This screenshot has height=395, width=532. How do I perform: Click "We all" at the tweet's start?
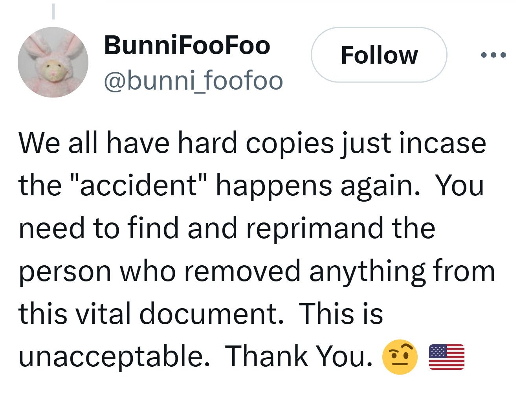pos(58,143)
